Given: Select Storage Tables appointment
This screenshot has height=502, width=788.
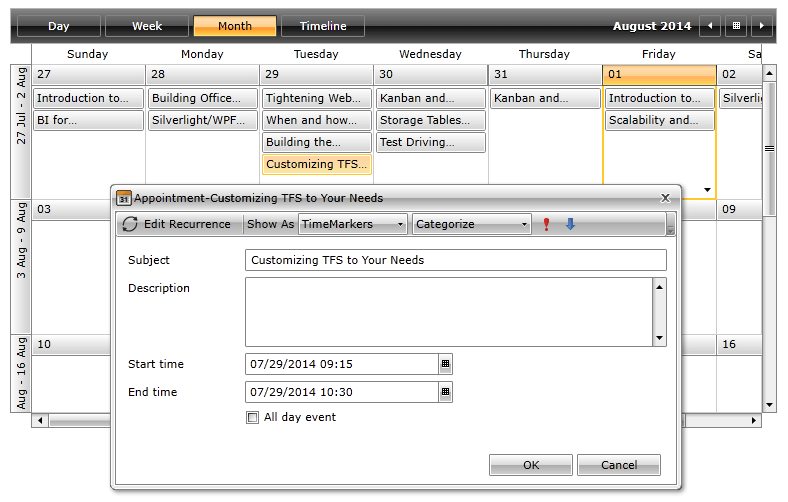Looking at the screenshot, I should (431, 120).
